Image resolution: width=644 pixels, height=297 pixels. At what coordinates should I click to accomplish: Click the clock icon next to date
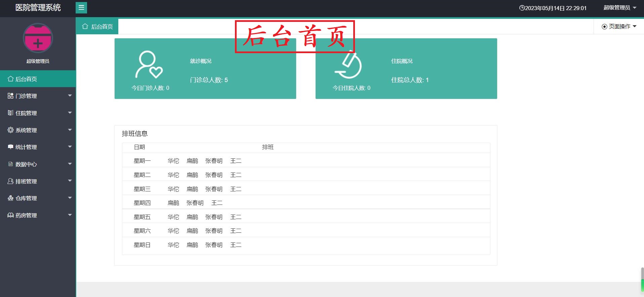pyautogui.click(x=522, y=8)
